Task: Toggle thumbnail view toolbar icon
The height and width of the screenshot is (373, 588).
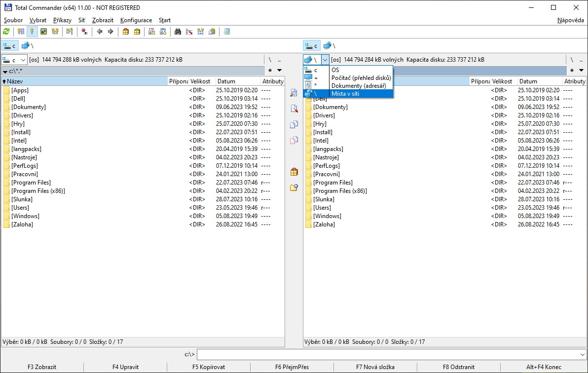Action: coord(44,32)
